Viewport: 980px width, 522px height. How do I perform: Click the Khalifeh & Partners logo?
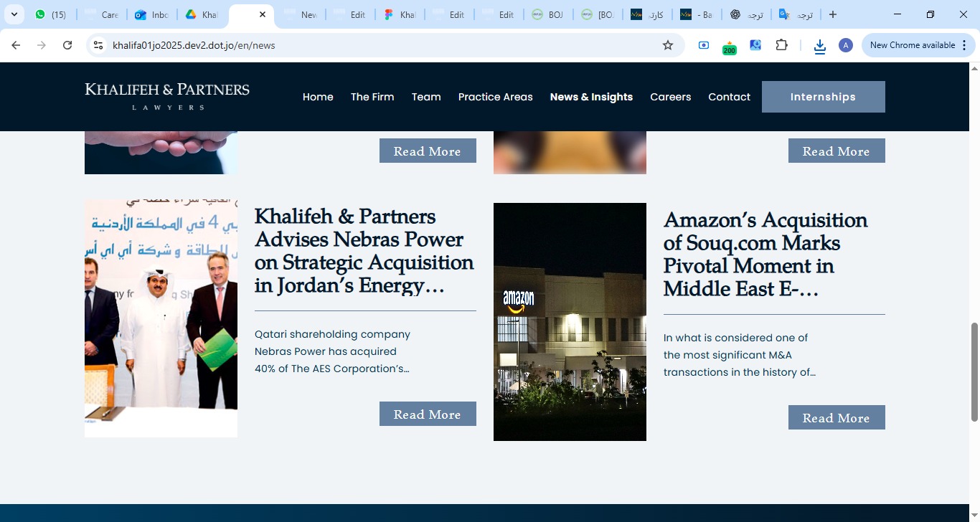(x=167, y=97)
